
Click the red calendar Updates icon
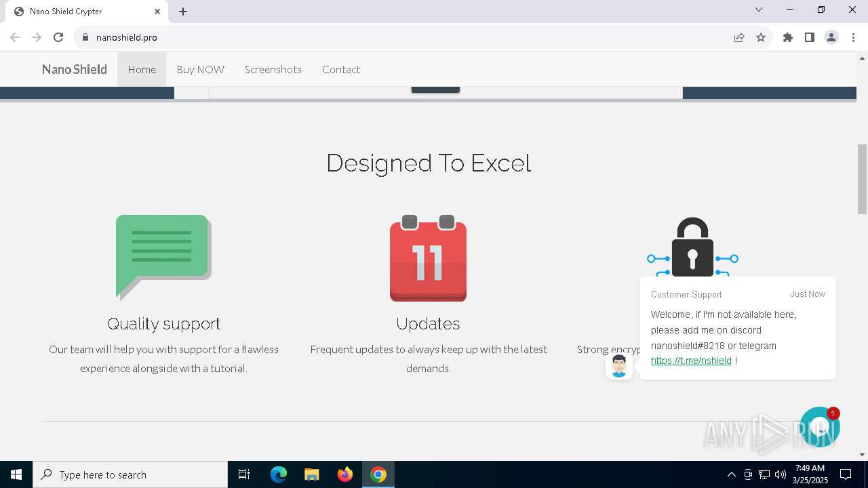[x=428, y=258]
